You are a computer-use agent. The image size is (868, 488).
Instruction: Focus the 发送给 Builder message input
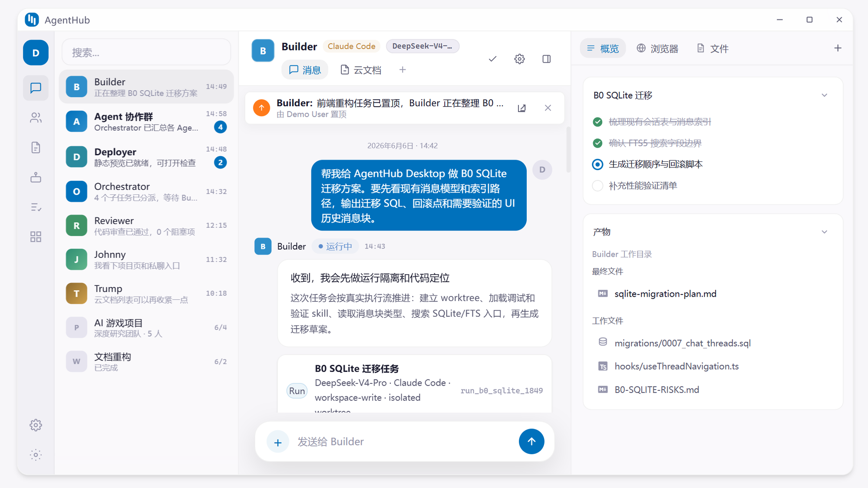pyautogui.click(x=404, y=442)
